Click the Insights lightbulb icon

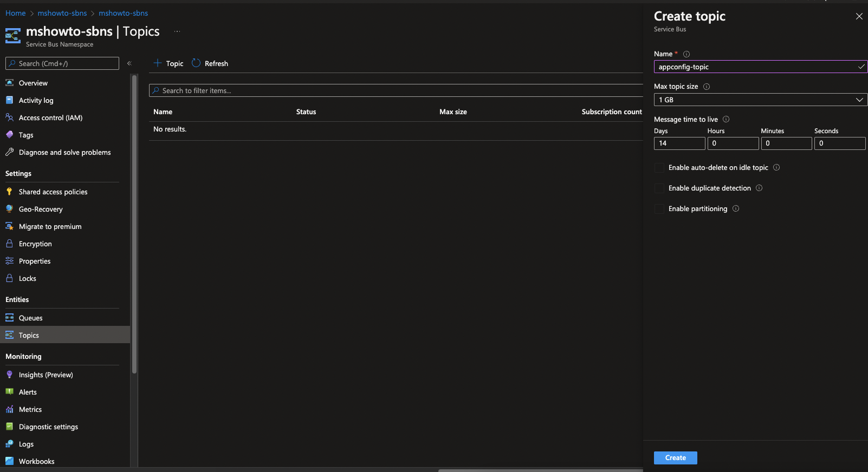[x=9, y=375]
